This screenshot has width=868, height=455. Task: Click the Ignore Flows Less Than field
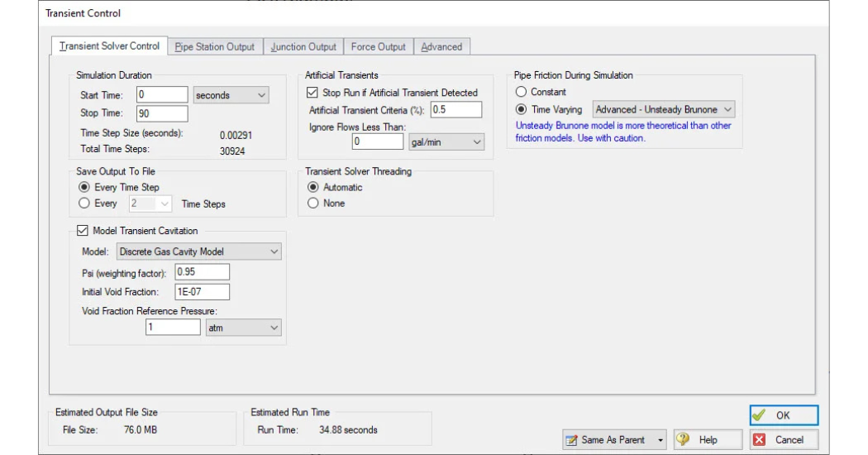(378, 141)
